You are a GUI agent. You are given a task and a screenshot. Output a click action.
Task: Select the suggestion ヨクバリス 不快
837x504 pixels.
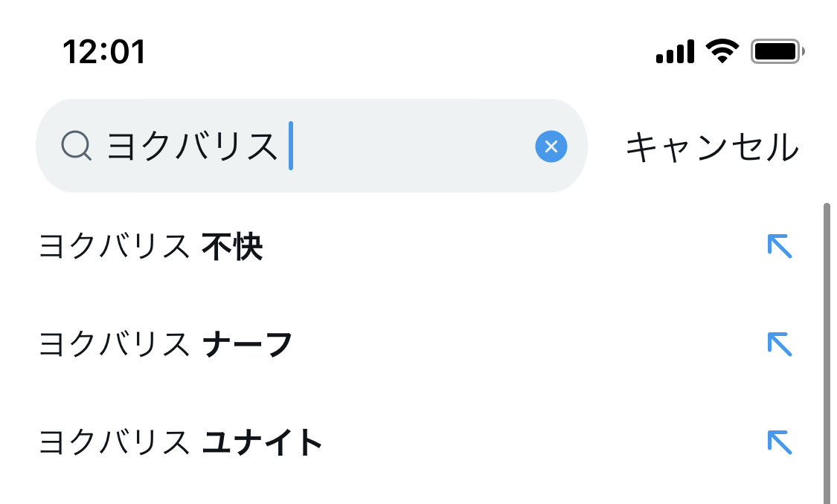coord(150,248)
